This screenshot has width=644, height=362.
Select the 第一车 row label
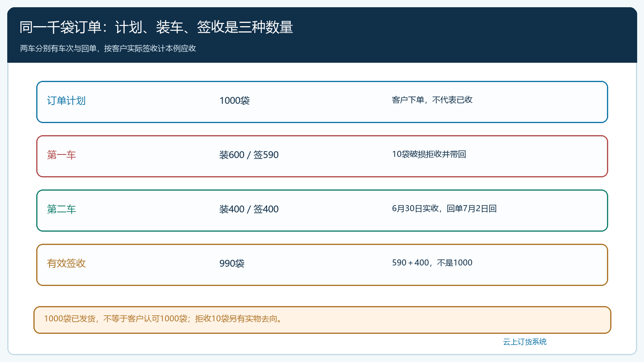[61, 155]
